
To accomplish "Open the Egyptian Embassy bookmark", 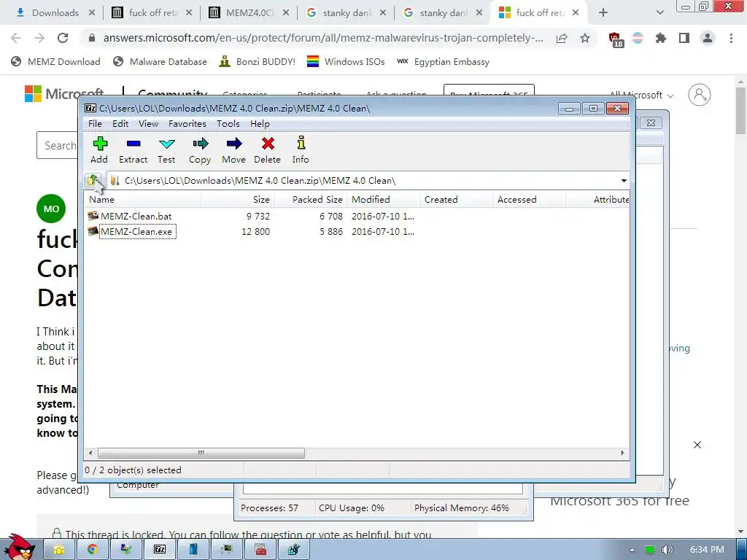I will (443, 61).
